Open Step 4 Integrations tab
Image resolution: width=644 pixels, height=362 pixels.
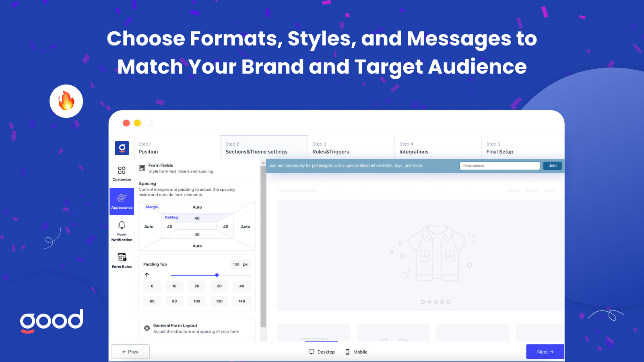[x=438, y=148]
